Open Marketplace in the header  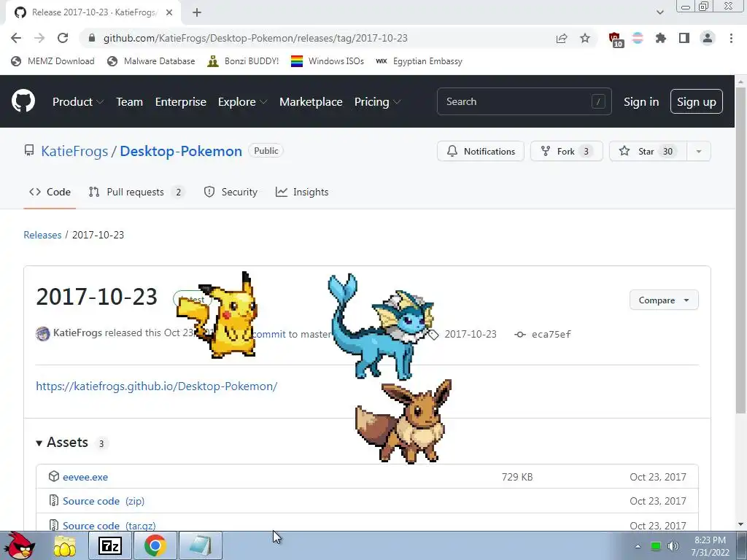click(311, 101)
